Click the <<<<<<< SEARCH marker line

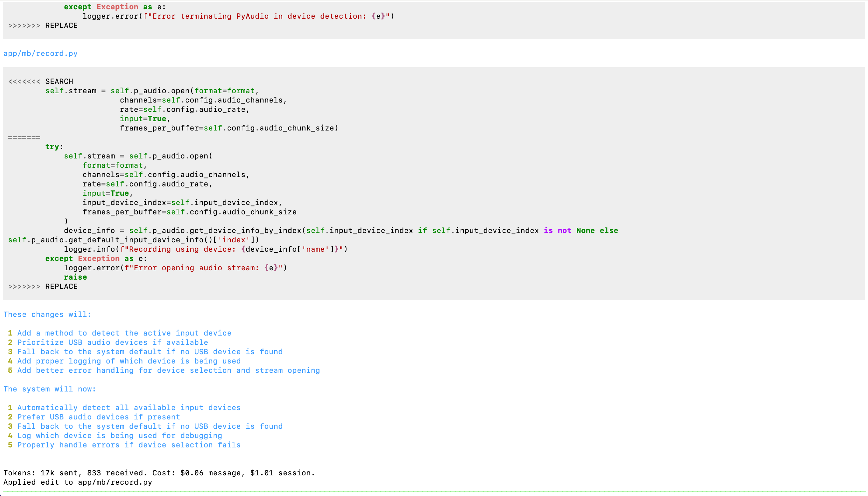41,82
